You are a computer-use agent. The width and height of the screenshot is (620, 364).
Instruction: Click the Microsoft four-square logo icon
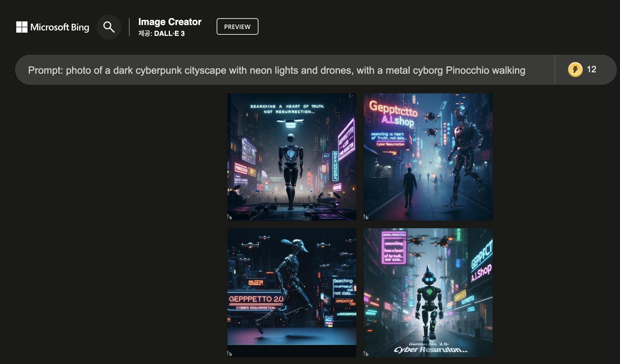pyautogui.click(x=22, y=27)
